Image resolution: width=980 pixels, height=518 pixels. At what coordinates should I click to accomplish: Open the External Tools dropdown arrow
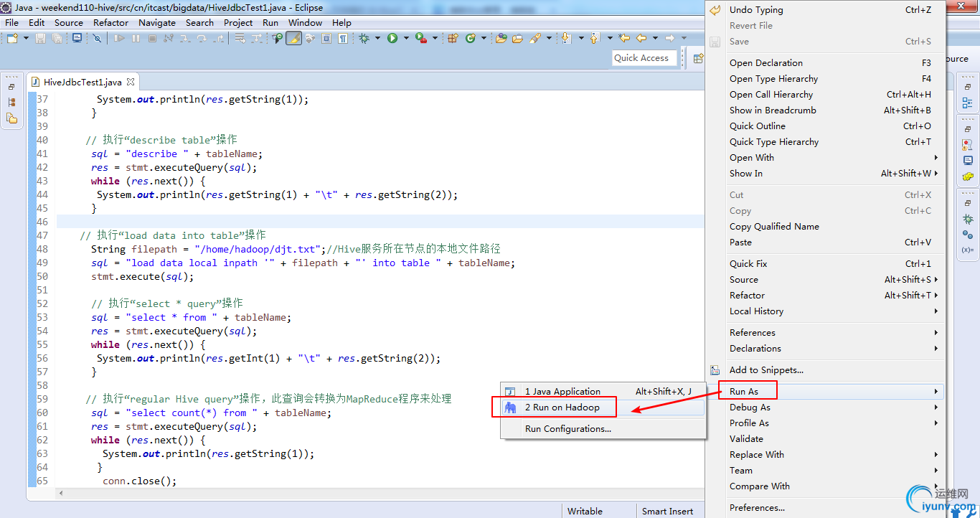pyautogui.click(x=435, y=38)
